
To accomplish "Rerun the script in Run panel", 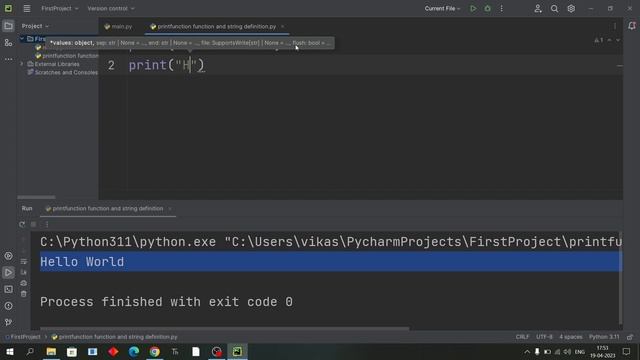I will tap(22, 224).
